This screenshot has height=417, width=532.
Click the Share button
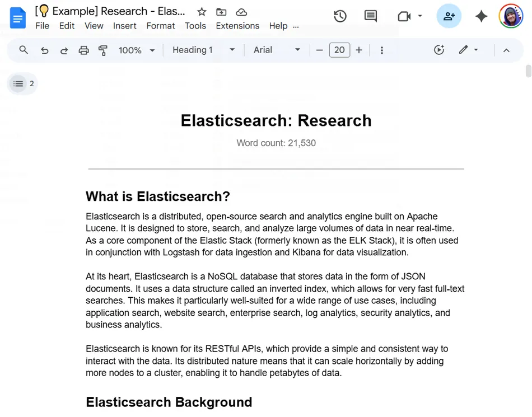pyautogui.click(x=449, y=16)
